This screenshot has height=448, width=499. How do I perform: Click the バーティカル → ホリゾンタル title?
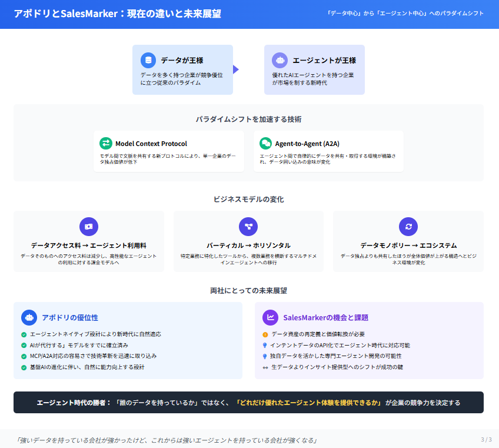coord(248,245)
